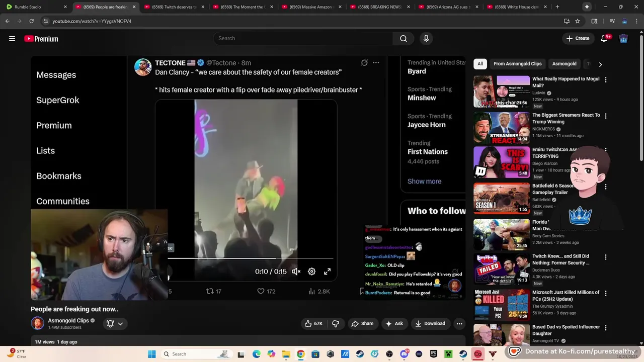This screenshot has height=362, width=644.
Task: Open options menu for Mogul Mail video
Action: pos(605,80)
